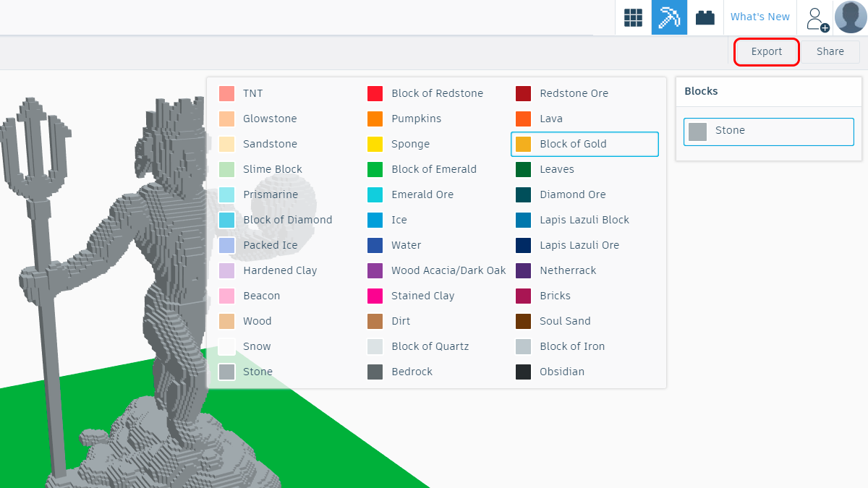
Task: Select Prismarine block
Action: pyautogui.click(x=288, y=194)
